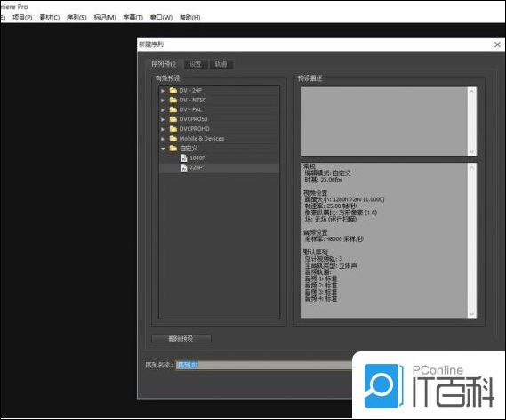The height and width of the screenshot is (420, 506).
Task: Select the DV - PAL label
Action: pos(190,109)
